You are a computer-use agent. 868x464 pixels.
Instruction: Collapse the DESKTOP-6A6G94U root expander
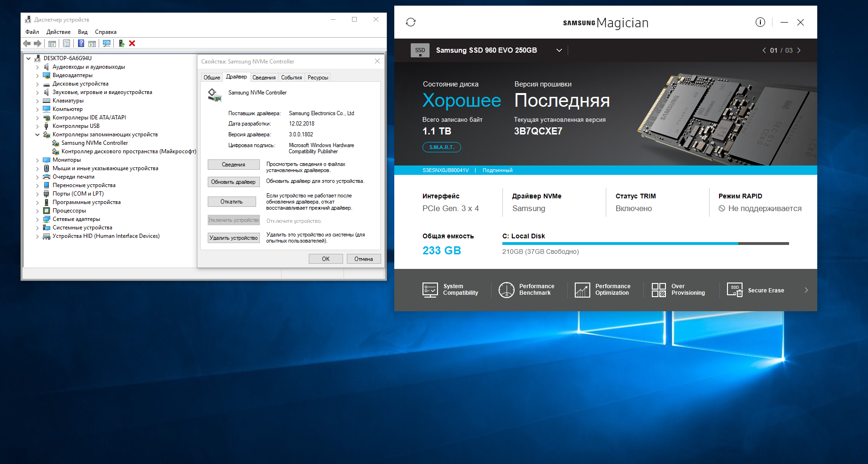point(29,58)
